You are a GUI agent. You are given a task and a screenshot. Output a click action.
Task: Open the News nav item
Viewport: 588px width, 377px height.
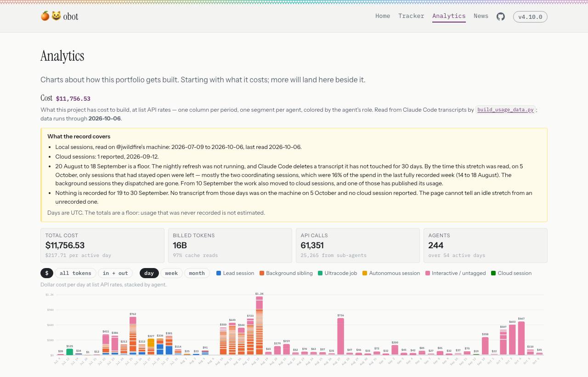pos(481,16)
